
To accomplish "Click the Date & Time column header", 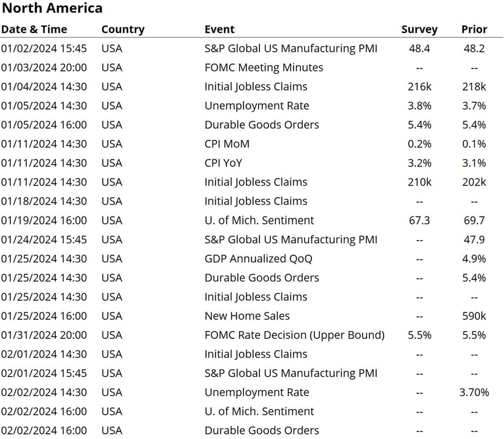I will point(34,29).
